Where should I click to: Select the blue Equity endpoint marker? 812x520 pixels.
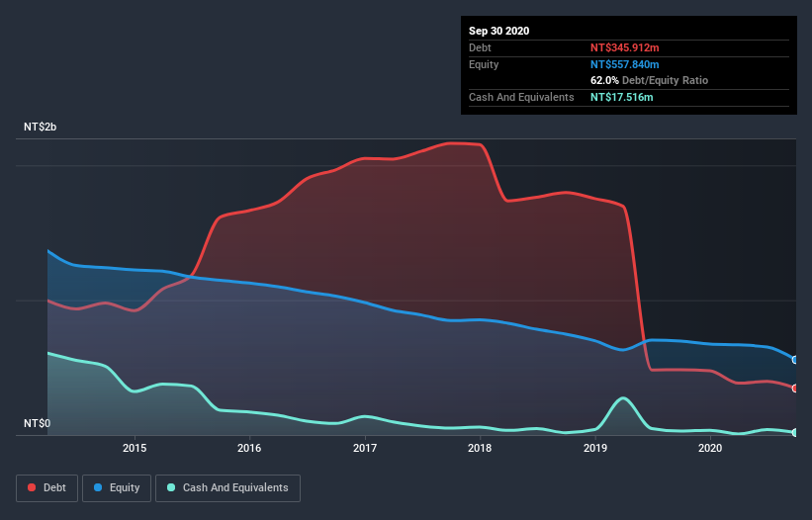coord(795,360)
